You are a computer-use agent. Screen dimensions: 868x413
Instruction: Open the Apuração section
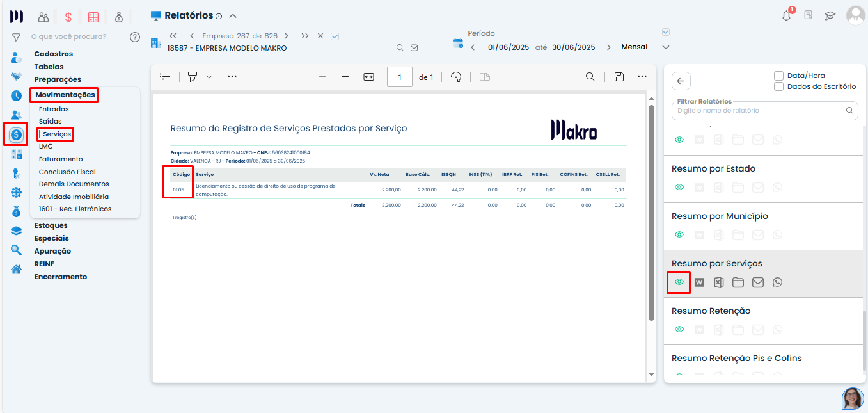[52, 251]
